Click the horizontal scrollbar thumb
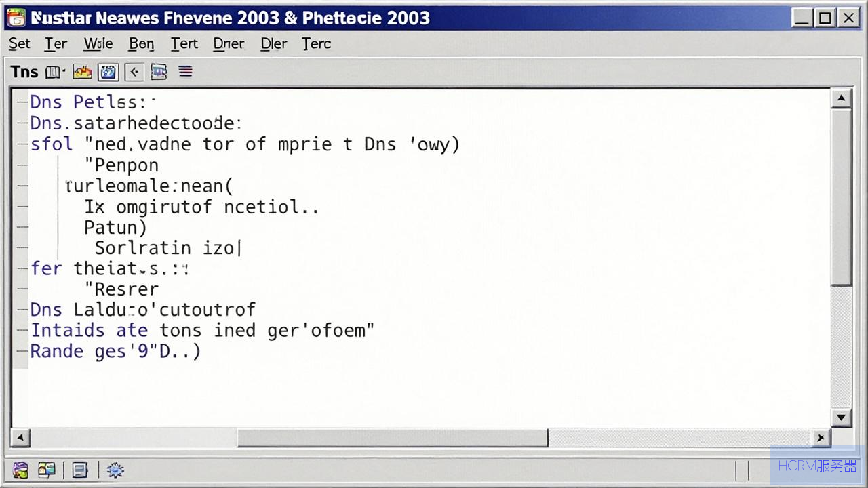Image resolution: width=868 pixels, height=488 pixels. coord(392,438)
